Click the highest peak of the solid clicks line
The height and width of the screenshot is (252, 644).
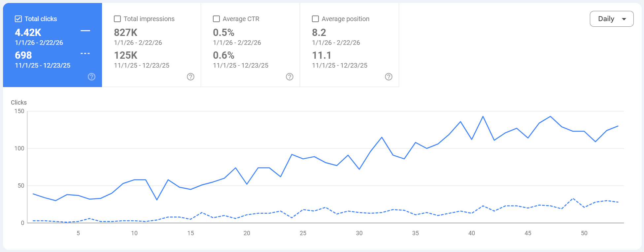click(x=483, y=116)
